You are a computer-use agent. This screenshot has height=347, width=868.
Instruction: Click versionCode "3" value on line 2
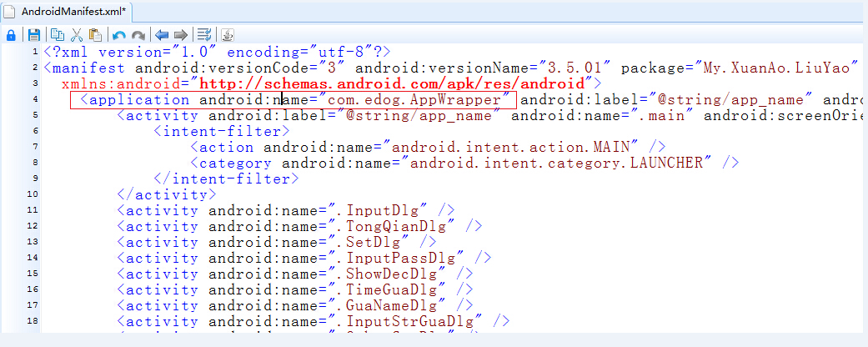tap(332, 68)
